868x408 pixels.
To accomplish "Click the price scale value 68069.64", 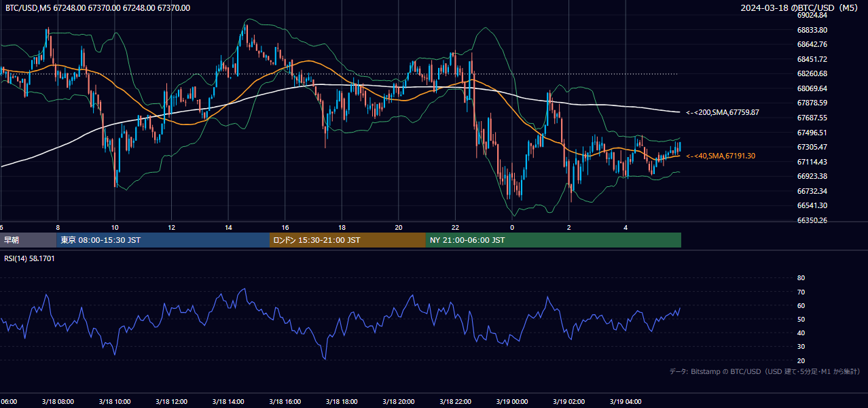I will 812,88.
